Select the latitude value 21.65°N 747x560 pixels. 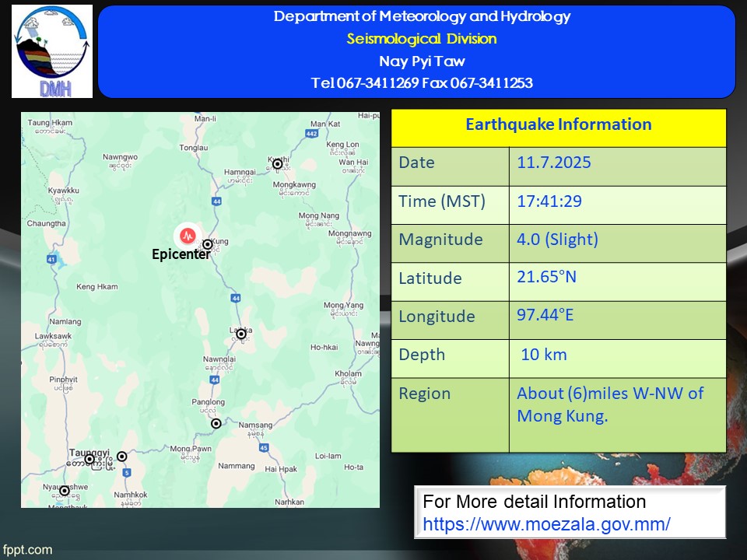pyautogui.click(x=546, y=277)
